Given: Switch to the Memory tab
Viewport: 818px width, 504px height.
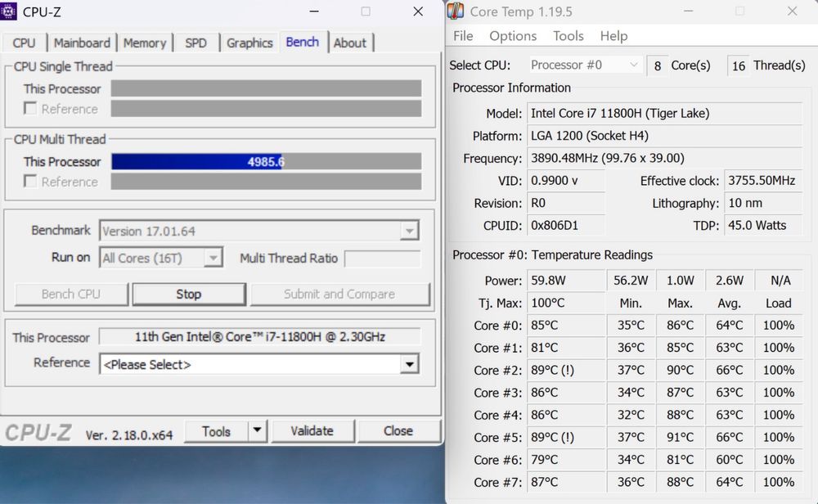Looking at the screenshot, I should click(145, 43).
